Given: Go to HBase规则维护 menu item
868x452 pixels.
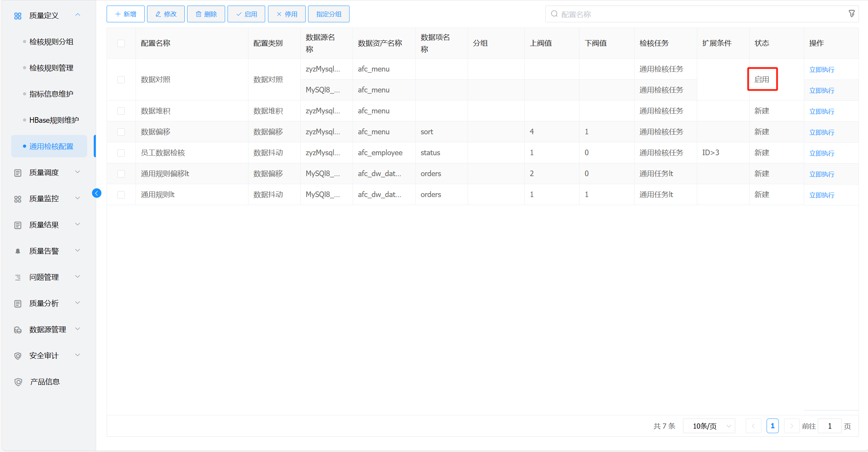Looking at the screenshot, I should [x=54, y=120].
